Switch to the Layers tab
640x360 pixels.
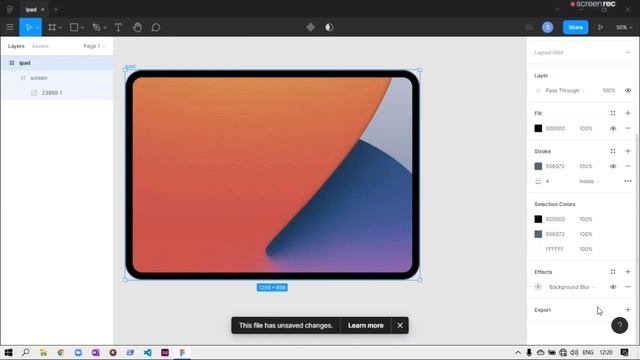[x=16, y=46]
